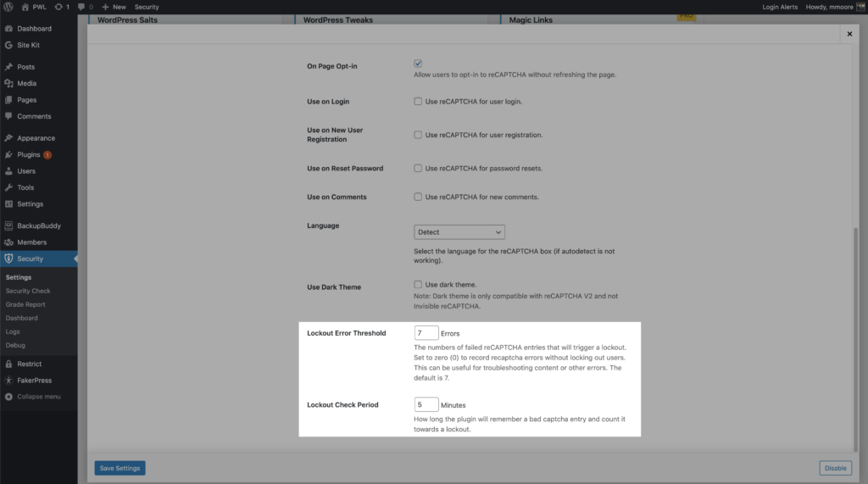Click the Appearance paintbrush icon
The height and width of the screenshot is (484, 868).
[8, 138]
